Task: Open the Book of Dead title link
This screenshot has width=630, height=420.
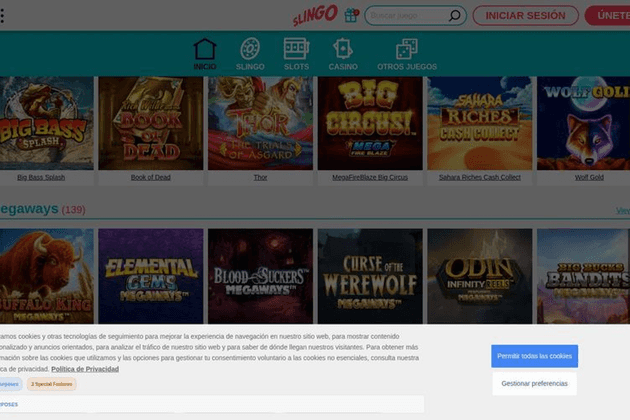Action: 151,177
